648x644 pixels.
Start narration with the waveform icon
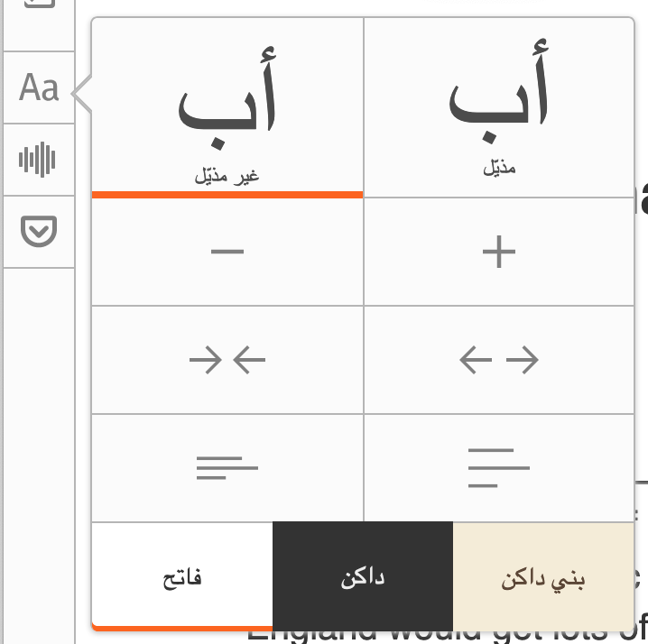coord(39,161)
